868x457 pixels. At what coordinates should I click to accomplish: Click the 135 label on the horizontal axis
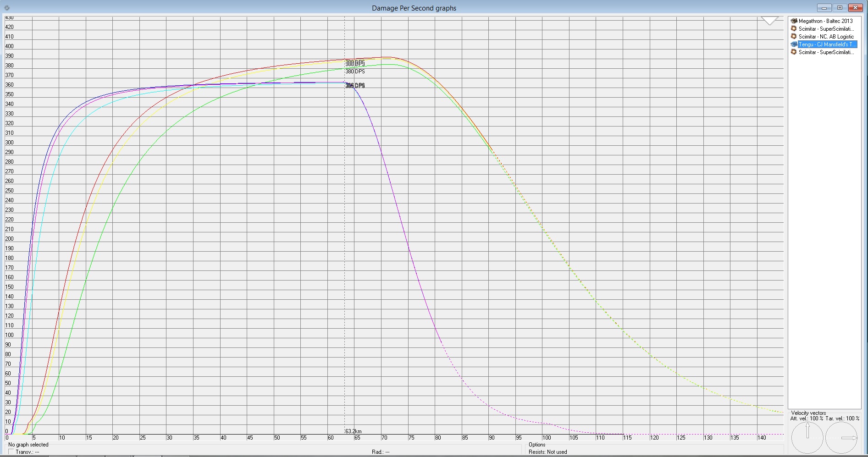735,438
